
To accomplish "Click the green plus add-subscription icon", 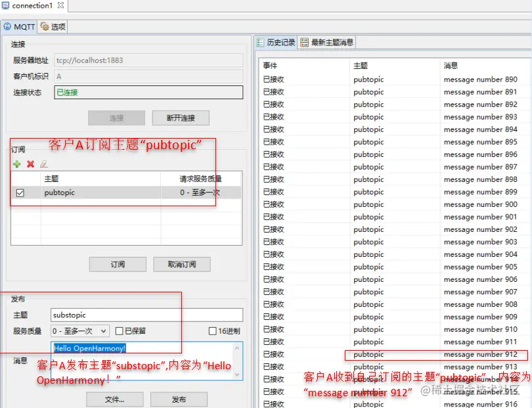I will 17,164.
